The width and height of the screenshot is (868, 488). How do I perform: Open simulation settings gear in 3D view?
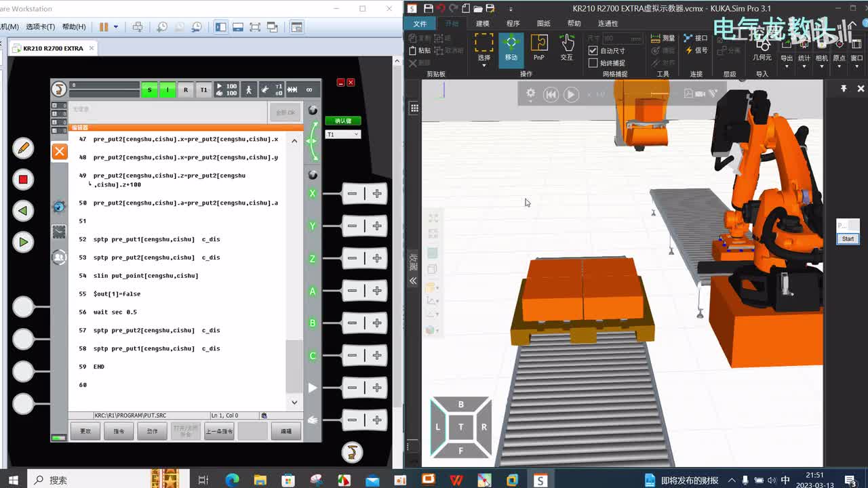coord(530,94)
